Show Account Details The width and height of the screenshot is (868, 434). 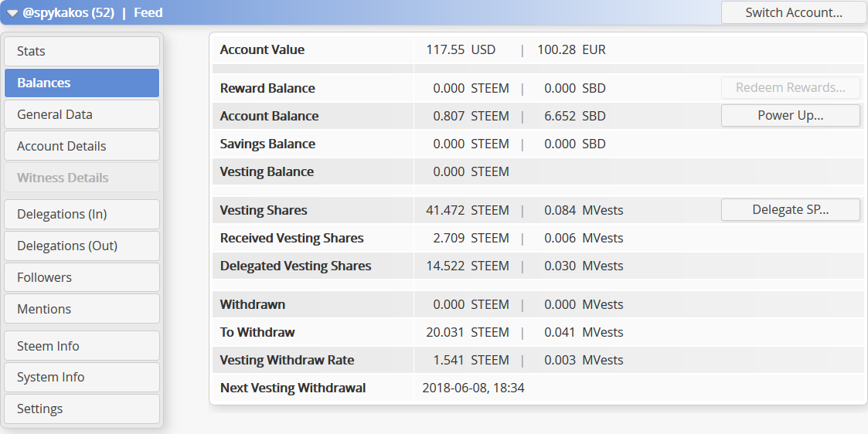click(x=82, y=146)
